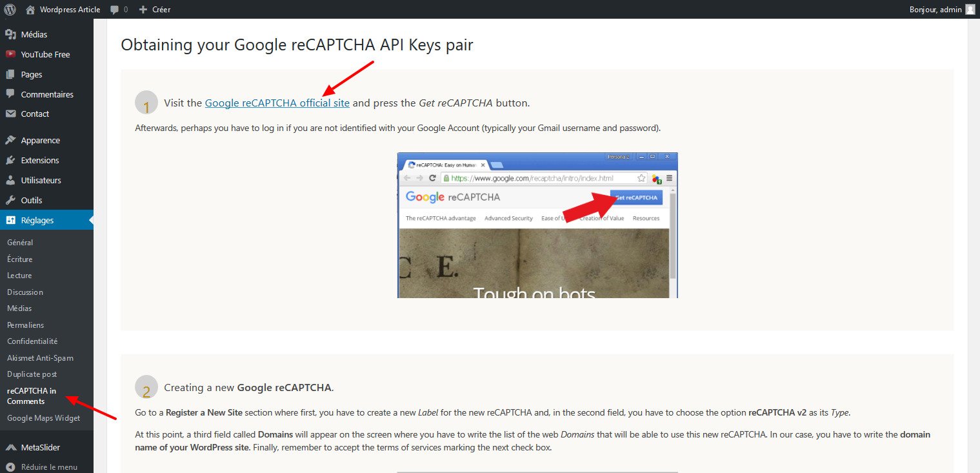Click the comment count 0 in admin bar
The height and width of the screenshot is (473, 980).
125,10
